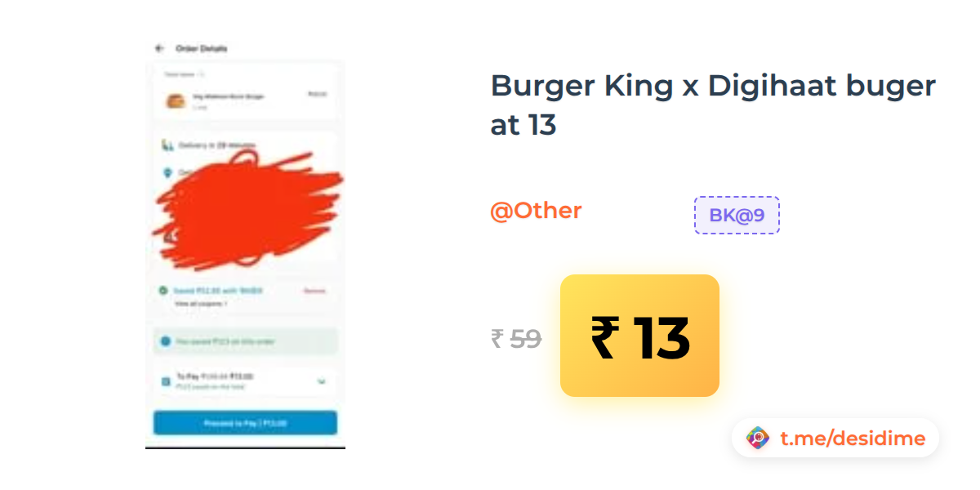
Task: Click the DesiDime logo icon
Action: [x=758, y=439]
